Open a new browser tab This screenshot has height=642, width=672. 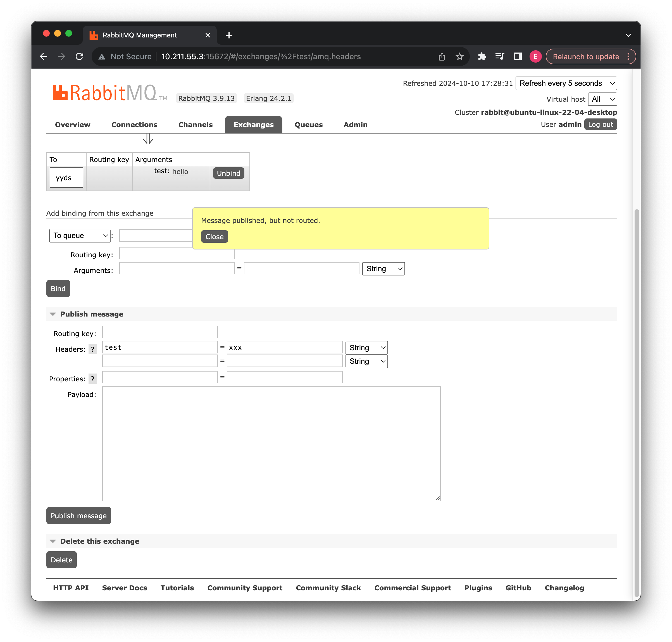click(229, 35)
